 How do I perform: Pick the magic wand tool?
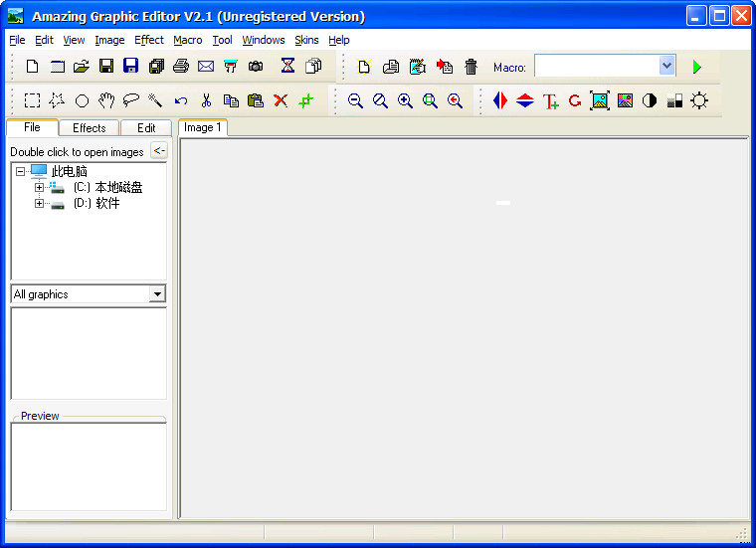pos(155,100)
